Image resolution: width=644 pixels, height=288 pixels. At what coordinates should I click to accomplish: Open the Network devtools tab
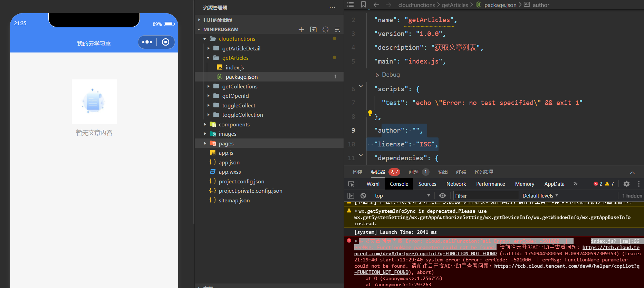[456, 184]
